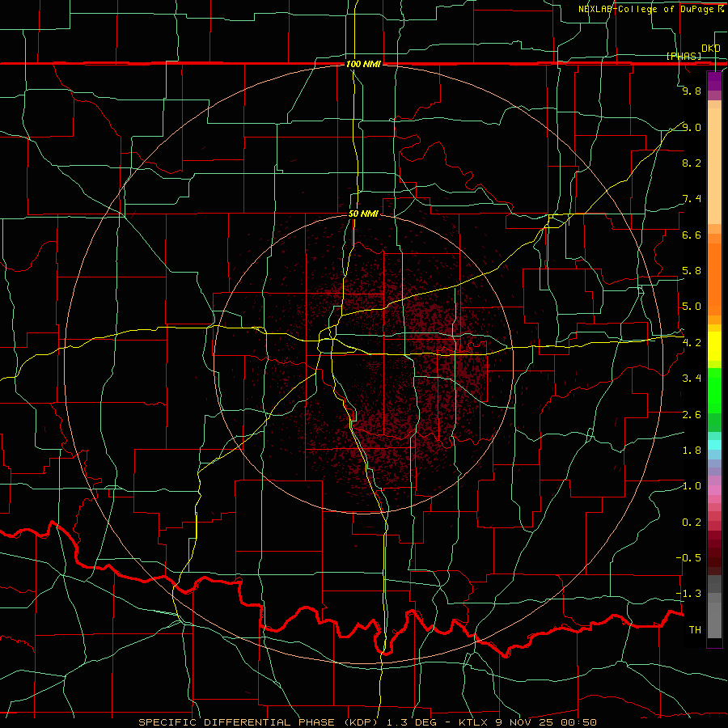Click the 7.4 color scale value

(x=692, y=199)
